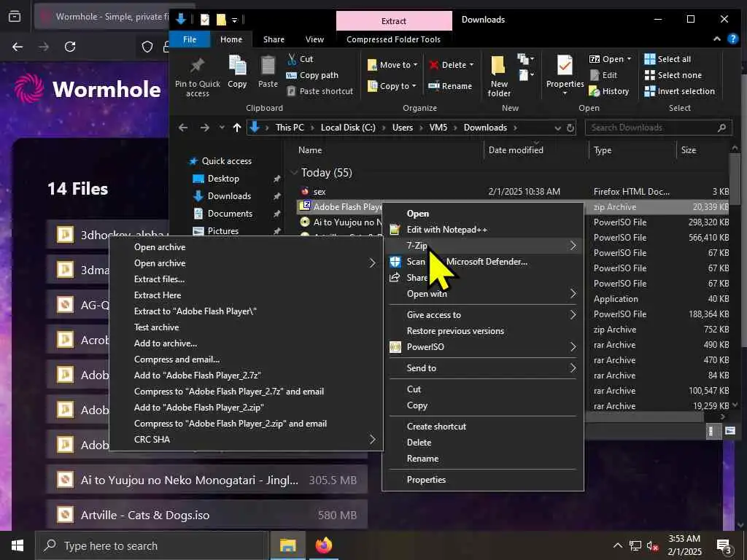Image resolution: width=747 pixels, height=560 pixels.
Task: Sort files by Date modified column
Action: 516,150
